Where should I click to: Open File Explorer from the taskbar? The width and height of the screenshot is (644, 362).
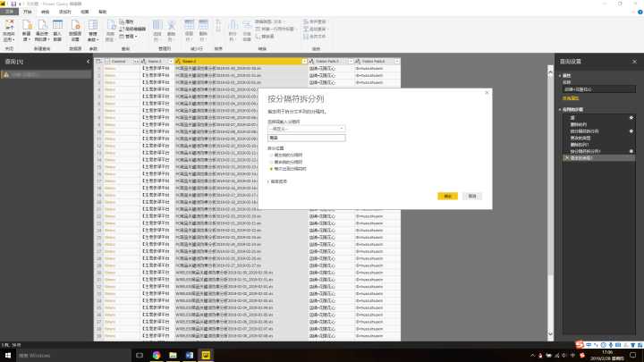(173, 356)
